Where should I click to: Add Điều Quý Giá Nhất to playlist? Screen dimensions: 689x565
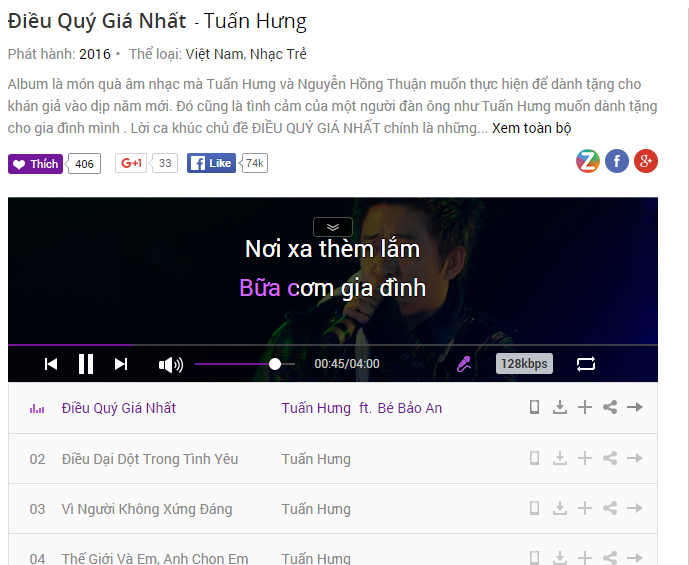[584, 407]
